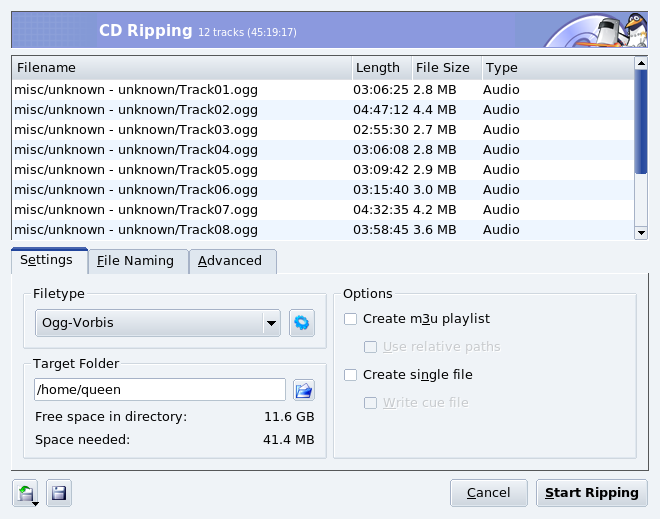Sort tracks by the Length column
The image size is (660, 519).
pos(378,68)
